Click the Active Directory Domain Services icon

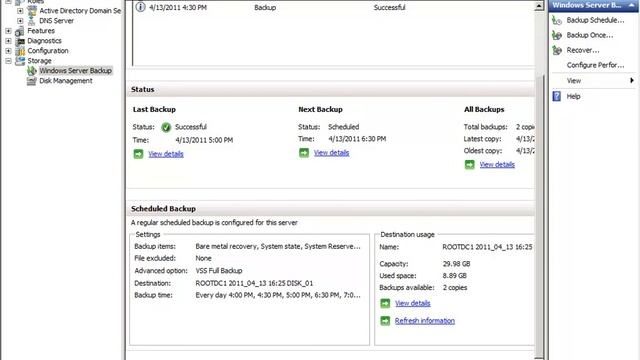point(32,11)
